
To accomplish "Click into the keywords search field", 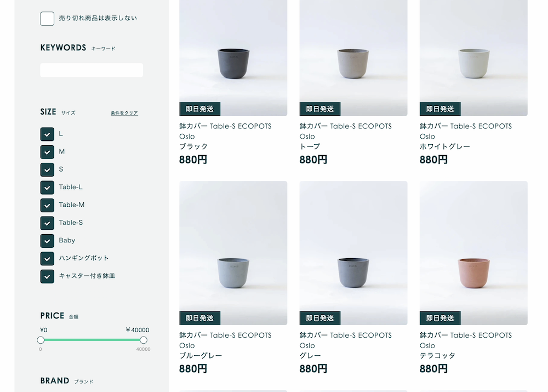I will coord(92,70).
